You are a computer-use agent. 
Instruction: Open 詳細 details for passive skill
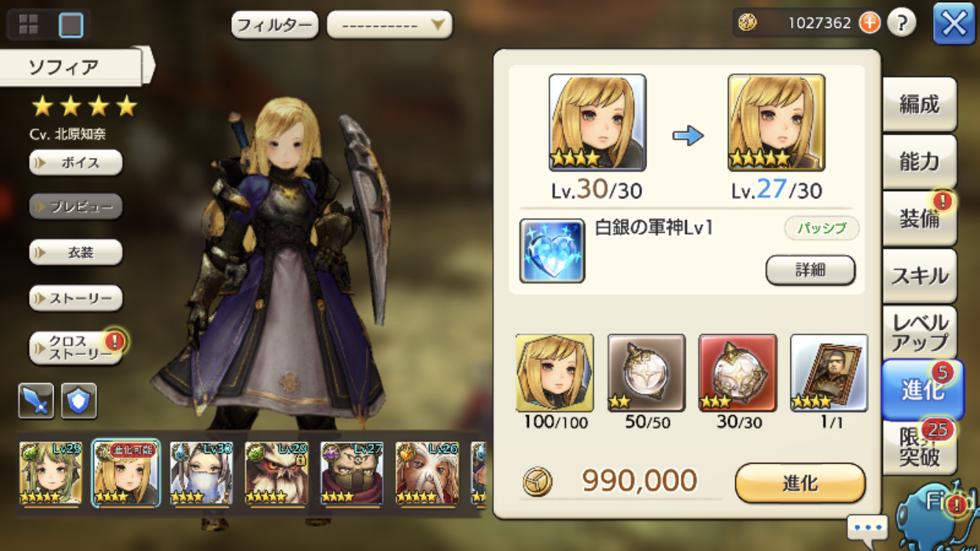click(810, 270)
